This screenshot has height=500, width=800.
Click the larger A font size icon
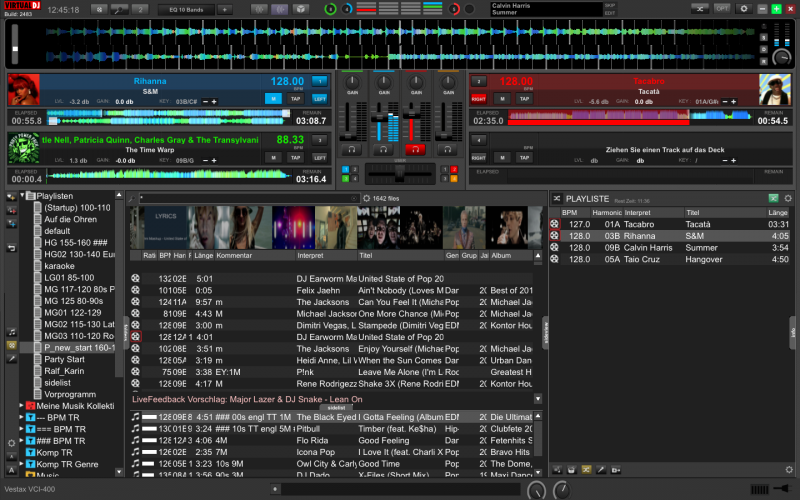click(12, 470)
